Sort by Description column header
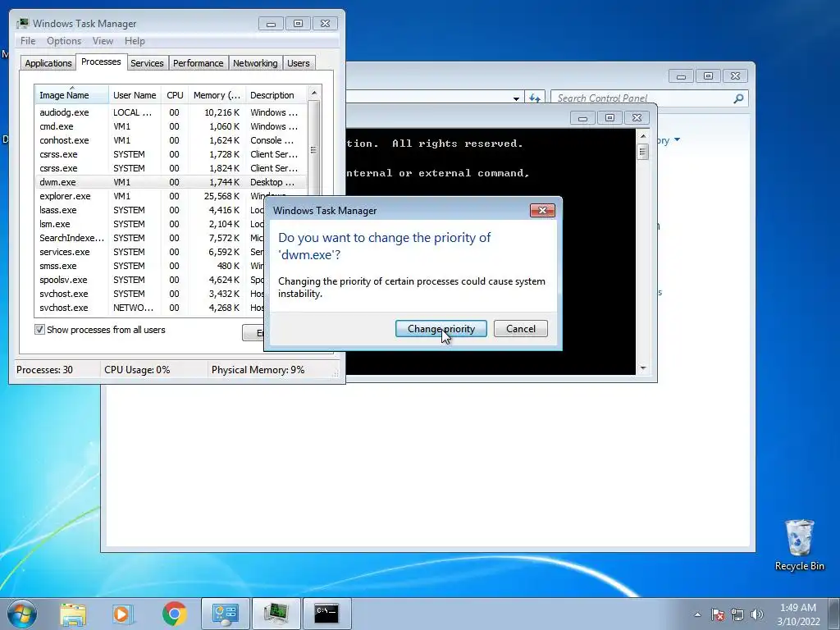840x630 pixels. [276, 95]
